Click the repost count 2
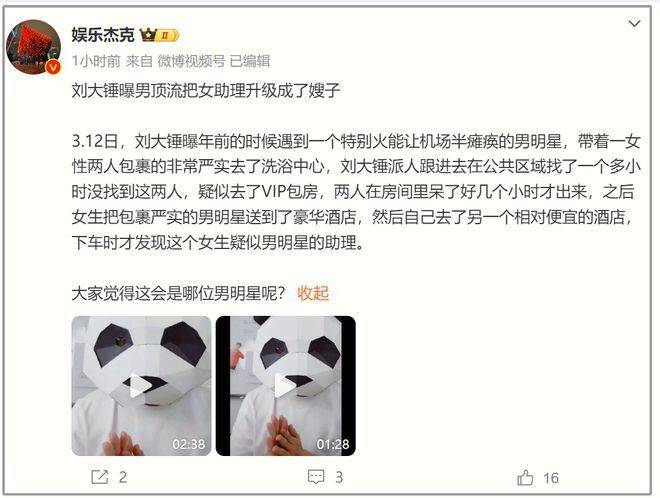Screen dimensions: 660x498 click(x=123, y=477)
